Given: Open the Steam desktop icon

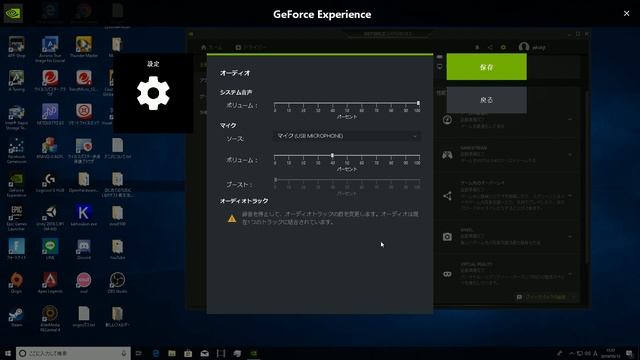Looking at the screenshot, I should click(16, 317).
